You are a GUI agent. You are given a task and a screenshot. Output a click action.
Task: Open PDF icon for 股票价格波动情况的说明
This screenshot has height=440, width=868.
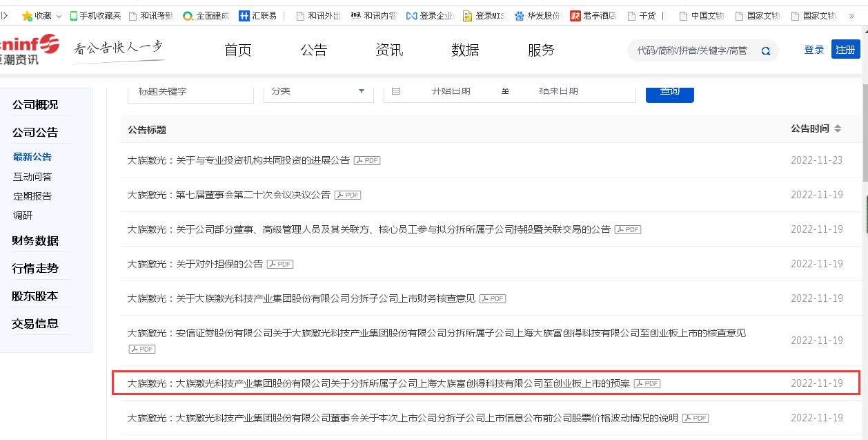tap(696, 418)
